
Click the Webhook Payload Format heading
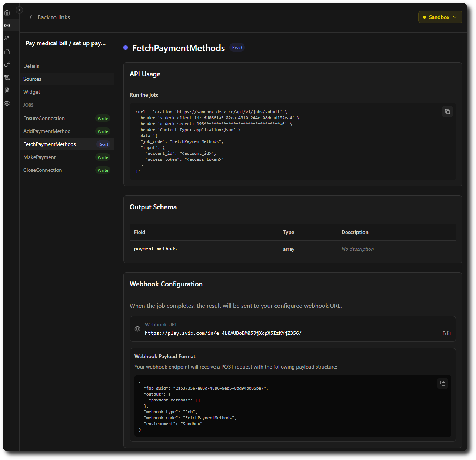pos(165,356)
